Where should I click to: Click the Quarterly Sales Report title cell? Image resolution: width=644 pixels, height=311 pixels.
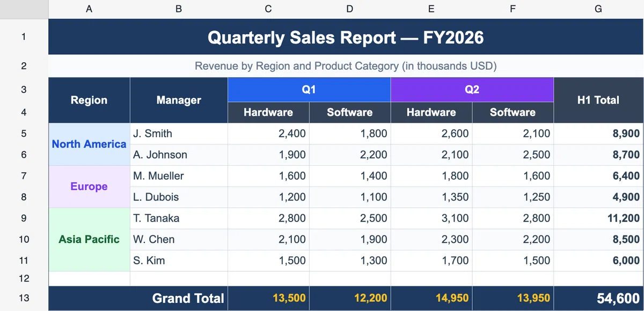click(346, 37)
